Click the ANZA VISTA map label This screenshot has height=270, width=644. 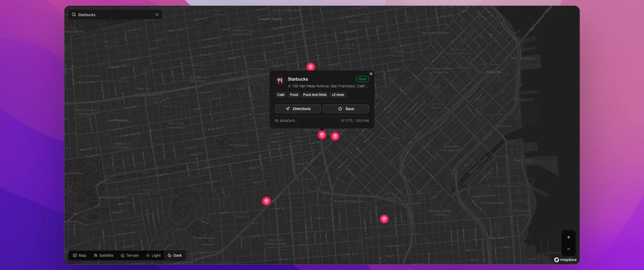tap(173, 106)
